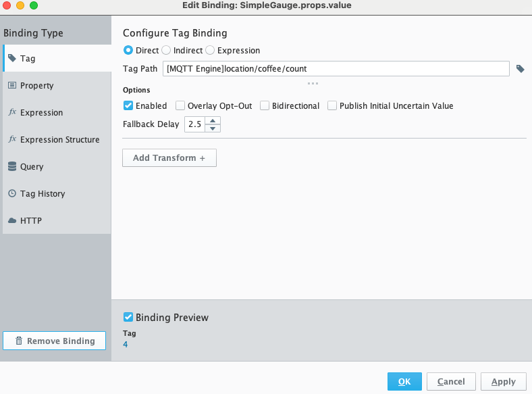Click the HTTP cloud icon
The height and width of the screenshot is (394, 532).
point(12,221)
